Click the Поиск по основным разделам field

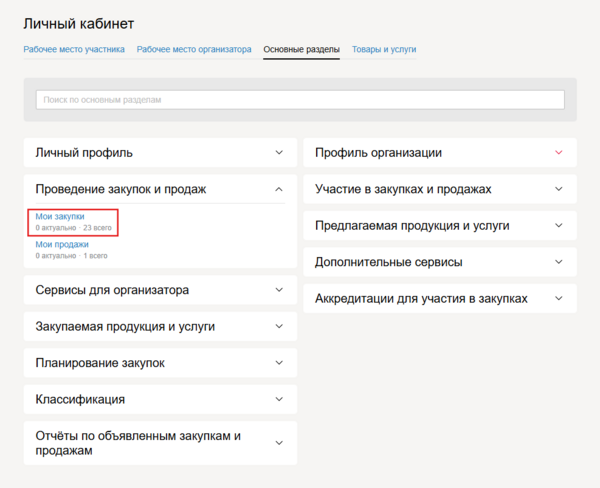tap(300, 100)
